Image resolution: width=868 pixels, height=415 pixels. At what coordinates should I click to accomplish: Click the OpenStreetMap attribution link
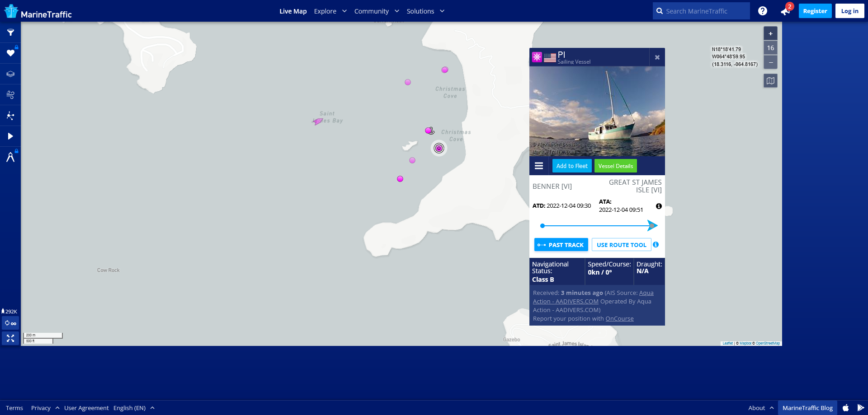(768, 343)
